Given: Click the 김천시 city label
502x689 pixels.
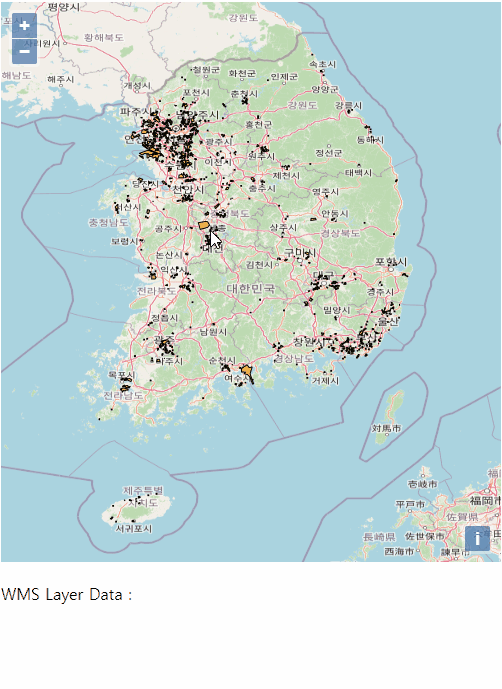Looking at the screenshot, I should click(259, 265).
